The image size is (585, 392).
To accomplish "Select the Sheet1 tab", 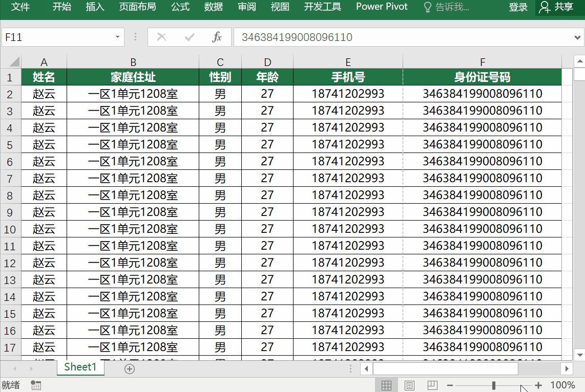I will tap(80, 367).
